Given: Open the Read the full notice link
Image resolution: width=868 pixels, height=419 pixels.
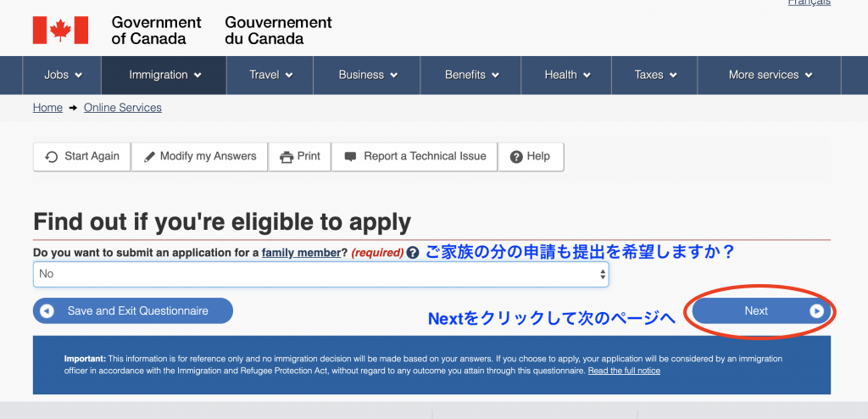Looking at the screenshot, I should tap(624, 371).
